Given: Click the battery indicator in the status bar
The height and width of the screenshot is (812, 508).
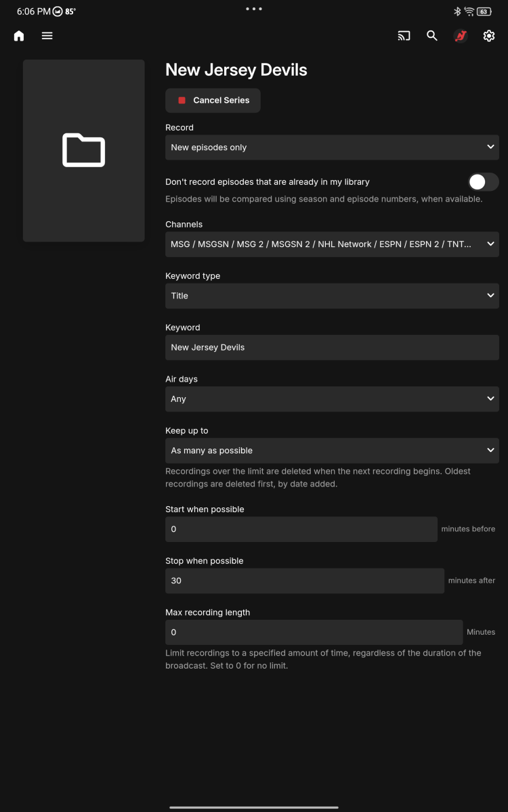Looking at the screenshot, I should (x=483, y=11).
